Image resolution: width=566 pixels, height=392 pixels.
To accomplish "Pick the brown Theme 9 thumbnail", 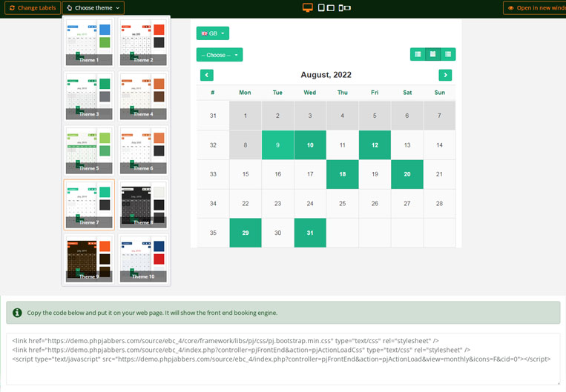I will 89,259.
